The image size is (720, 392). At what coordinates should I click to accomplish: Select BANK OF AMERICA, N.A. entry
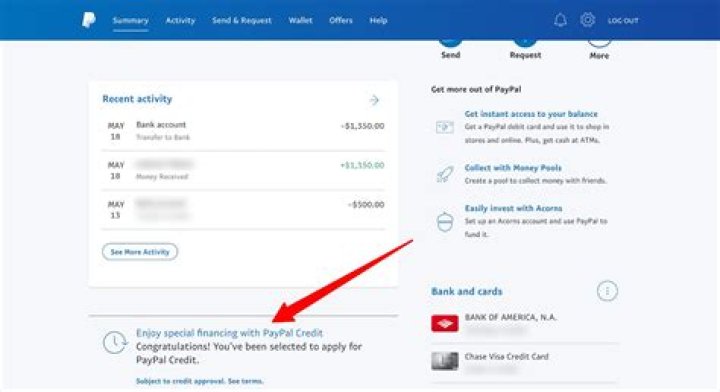pos(524,324)
